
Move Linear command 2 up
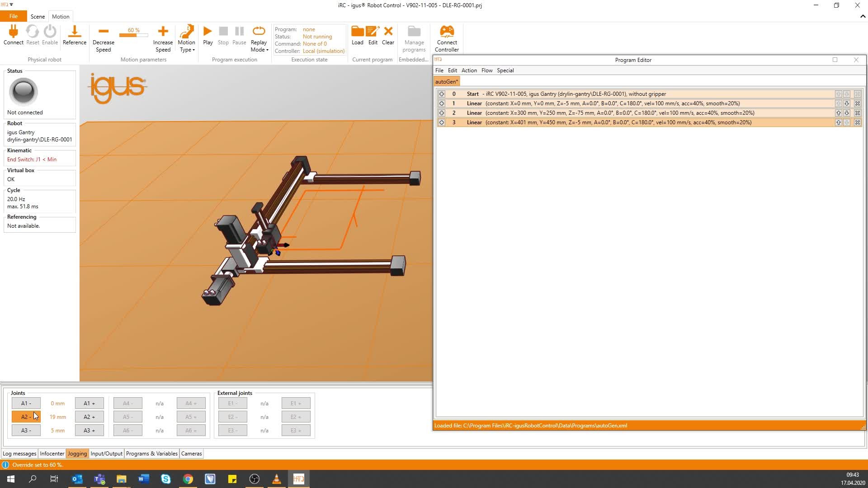pos(838,113)
